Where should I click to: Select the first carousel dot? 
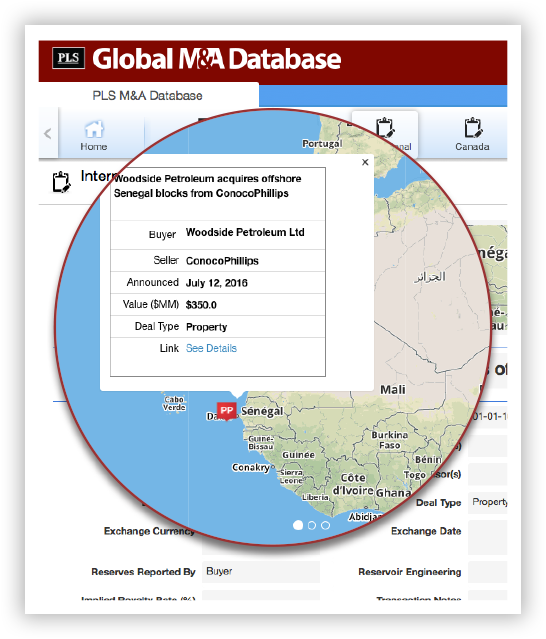[x=298, y=525]
